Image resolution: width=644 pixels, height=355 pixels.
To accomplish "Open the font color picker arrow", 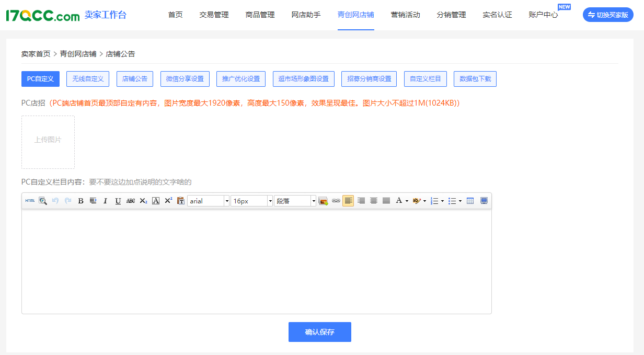I will coord(407,201).
